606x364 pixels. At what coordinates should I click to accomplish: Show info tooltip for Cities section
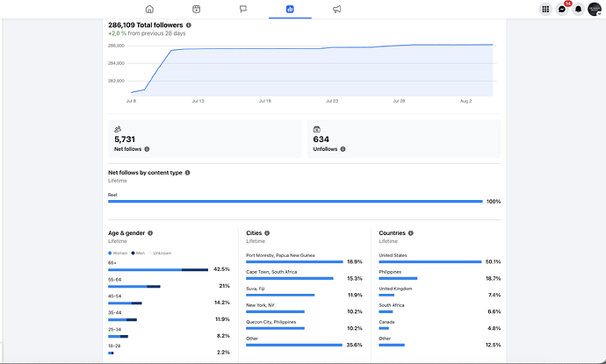click(x=267, y=233)
